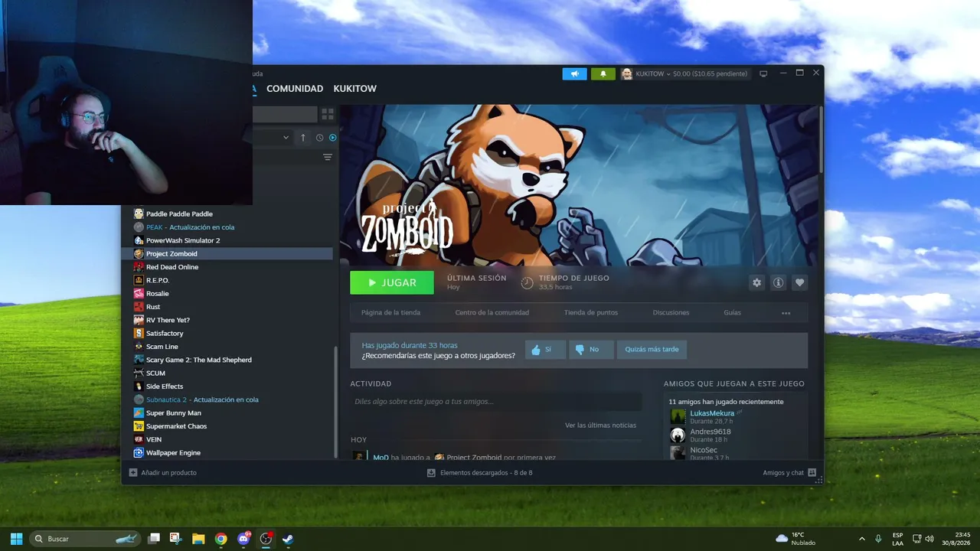Expand the more links ellipsis menu
This screenshot has height=551, width=980.
coord(786,313)
